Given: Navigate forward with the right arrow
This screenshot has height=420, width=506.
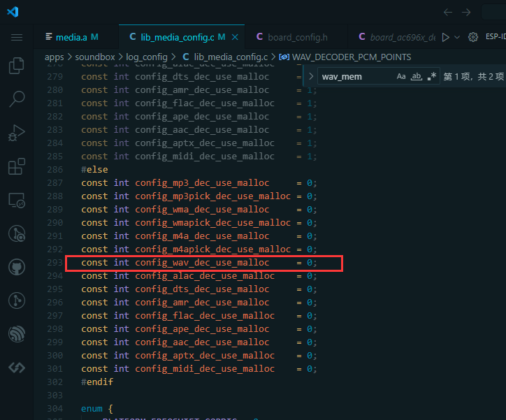Looking at the screenshot, I should tap(466, 13).
